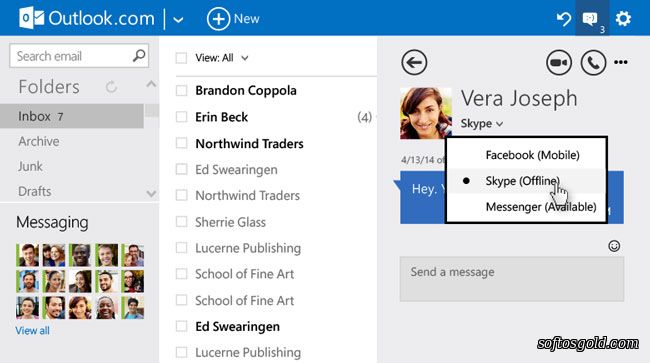650x363 pixels.
Task: Check the bold Ed Swearingen checkbox
Action: coord(181,326)
